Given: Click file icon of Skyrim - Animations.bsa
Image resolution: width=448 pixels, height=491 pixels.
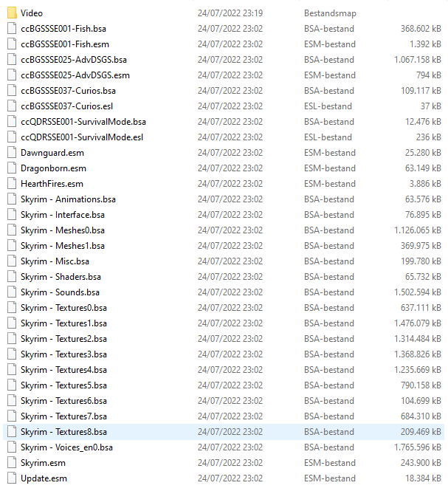Looking at the screenshot, I should point(12,199).
